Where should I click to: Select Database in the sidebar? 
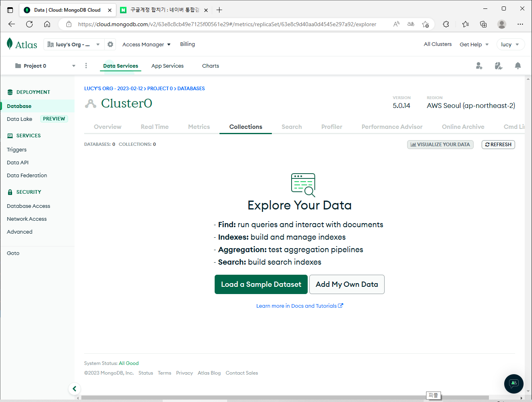37,106
